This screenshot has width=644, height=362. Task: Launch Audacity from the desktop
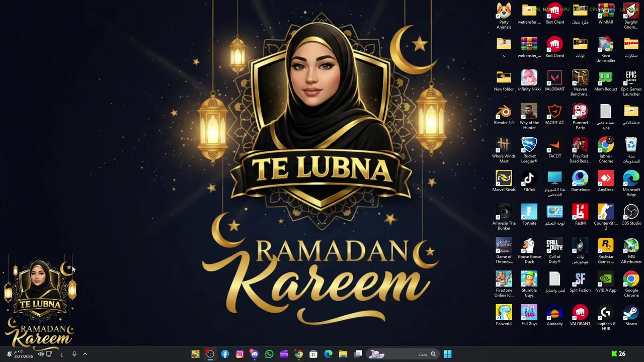[554, 316]
